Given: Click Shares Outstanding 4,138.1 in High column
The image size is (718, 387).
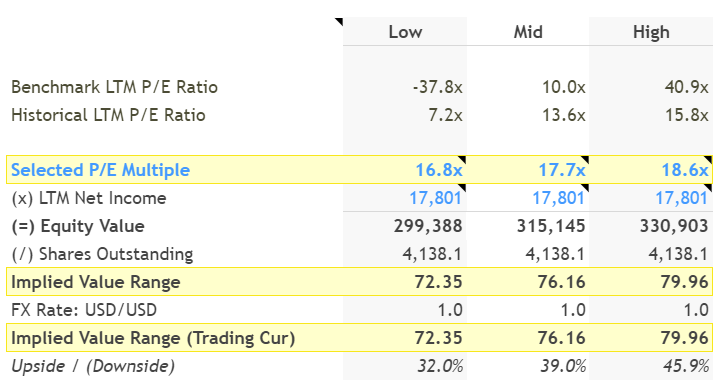Looking at the screenshot, I should point(678,254).
